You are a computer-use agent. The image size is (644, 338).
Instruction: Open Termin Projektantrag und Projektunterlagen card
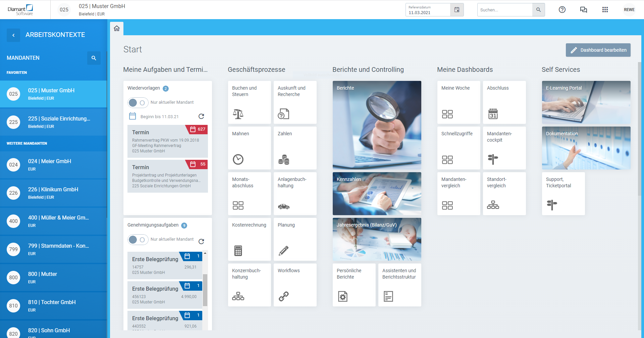coord(168,176)
